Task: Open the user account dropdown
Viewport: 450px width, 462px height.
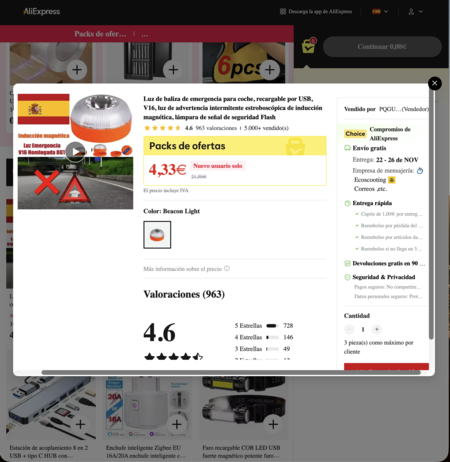Action: (416, 11)
